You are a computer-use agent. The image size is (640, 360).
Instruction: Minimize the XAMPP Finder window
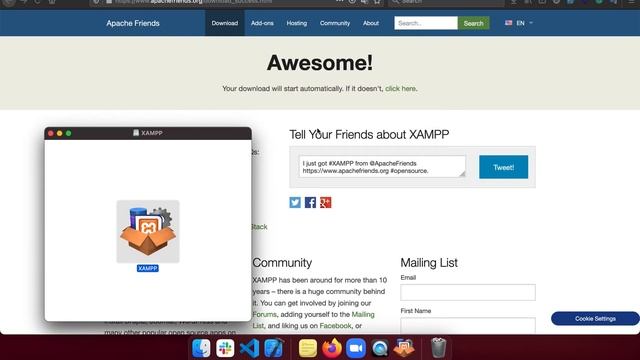(60, 133)
